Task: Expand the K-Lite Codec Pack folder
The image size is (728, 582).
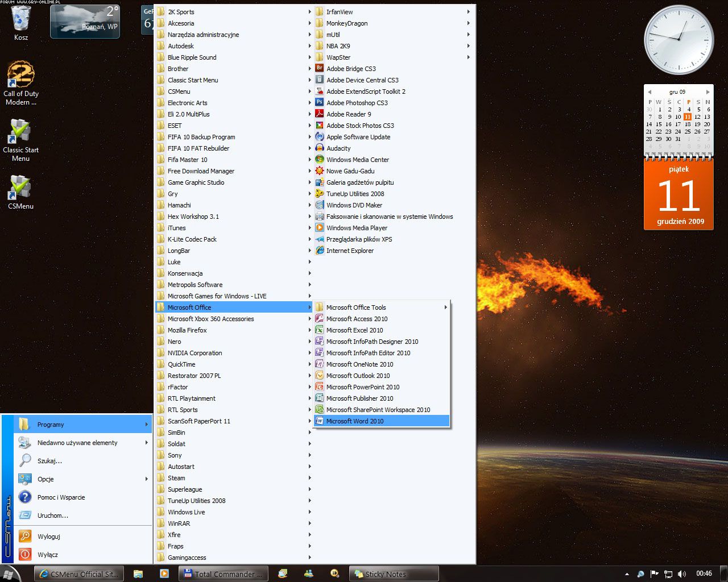Action: click(x=192, y=239)
